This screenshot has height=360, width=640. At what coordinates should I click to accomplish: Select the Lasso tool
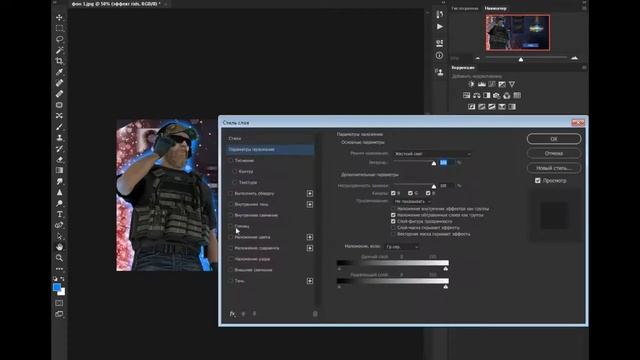(x=60, y=39)
